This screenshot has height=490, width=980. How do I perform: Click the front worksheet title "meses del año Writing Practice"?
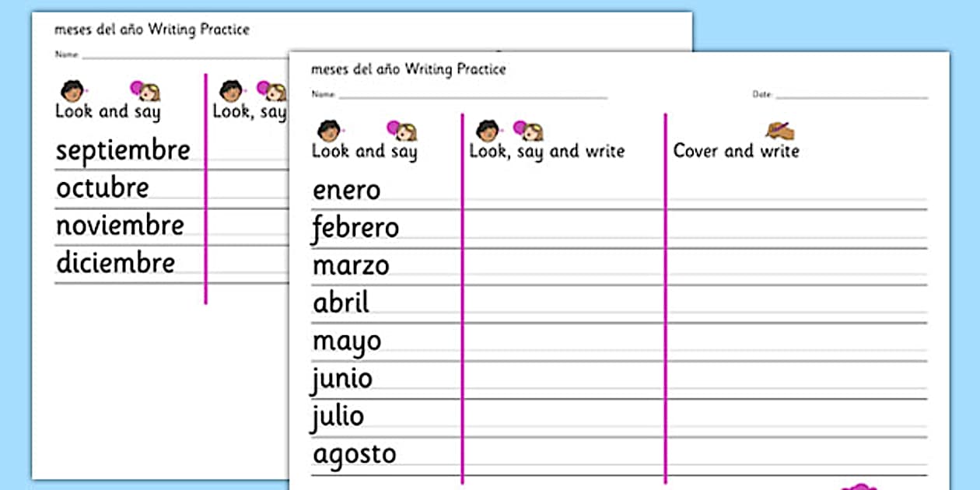tap(408, 69)
